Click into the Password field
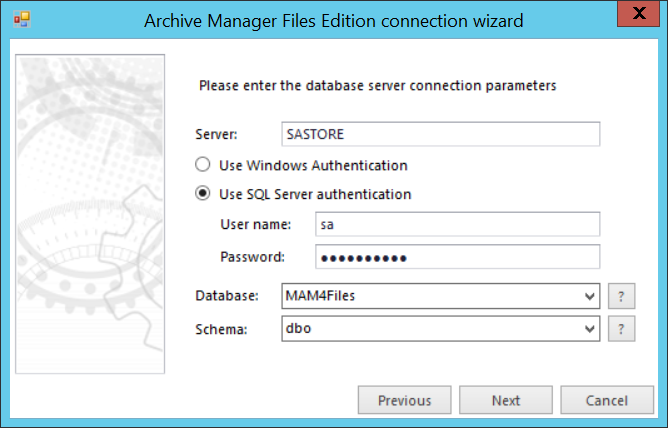The width and height of the screenshot is (668, 428). pyautogui.click(x=456, y=257)
